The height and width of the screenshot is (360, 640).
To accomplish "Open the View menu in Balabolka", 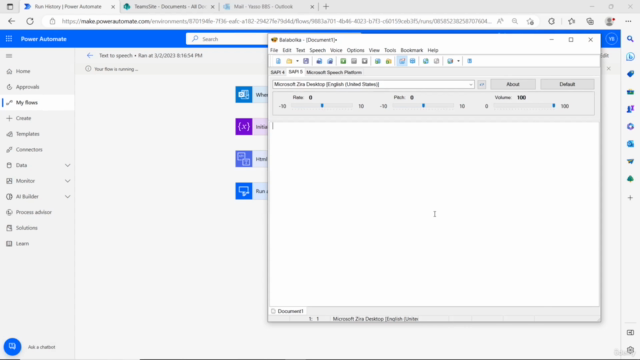I will coord(374,50).
